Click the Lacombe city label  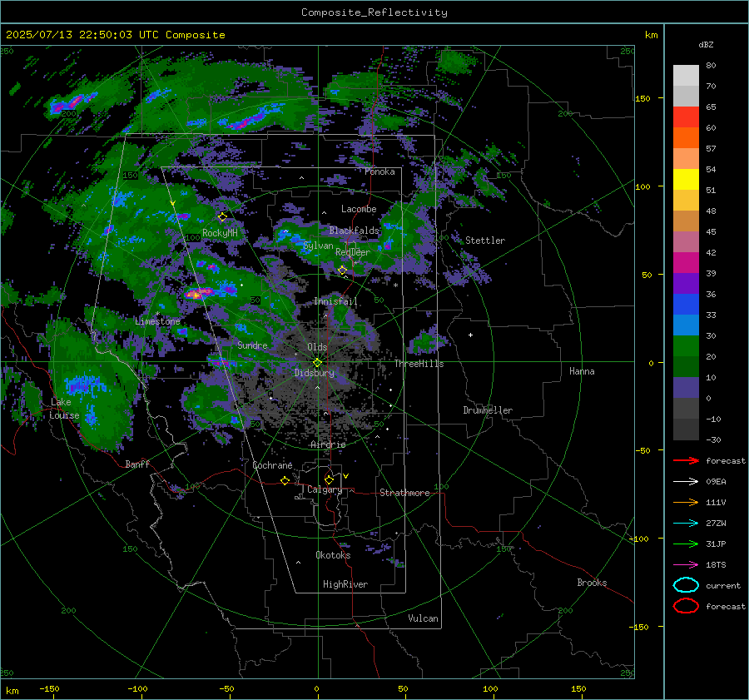359,209
